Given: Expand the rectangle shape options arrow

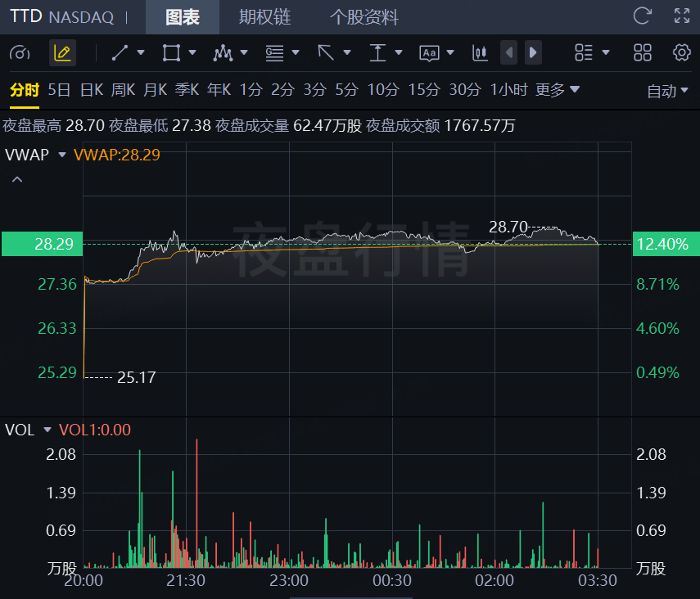Looking at the screenshot, I should pyautogui.click(x=192, y=52).
